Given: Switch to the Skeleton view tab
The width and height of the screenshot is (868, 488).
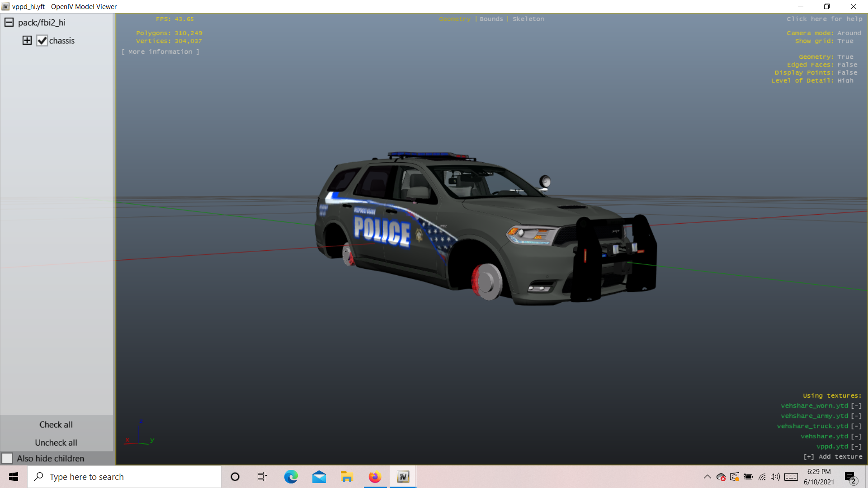Looking at the screenshot, I should [528, 19].
